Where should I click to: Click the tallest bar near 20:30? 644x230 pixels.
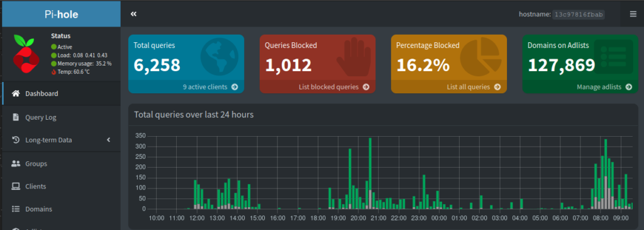pos(370,173)
